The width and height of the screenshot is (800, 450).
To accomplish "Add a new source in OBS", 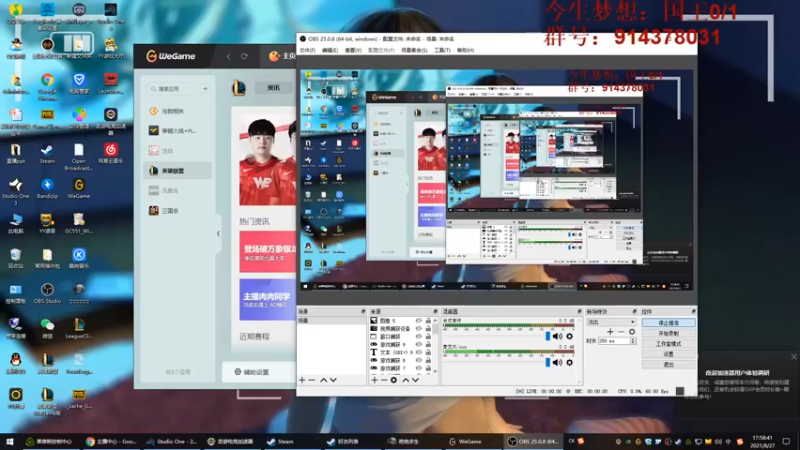I will [374, 380].
